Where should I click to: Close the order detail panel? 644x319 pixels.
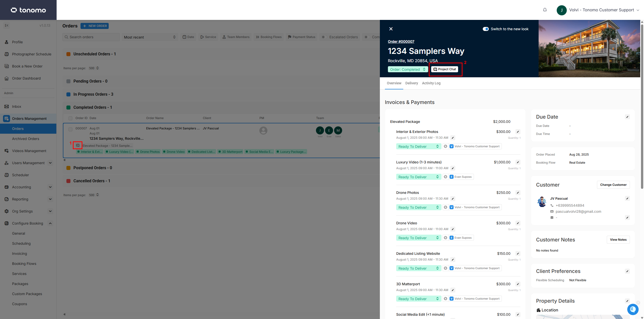point(391,29)
